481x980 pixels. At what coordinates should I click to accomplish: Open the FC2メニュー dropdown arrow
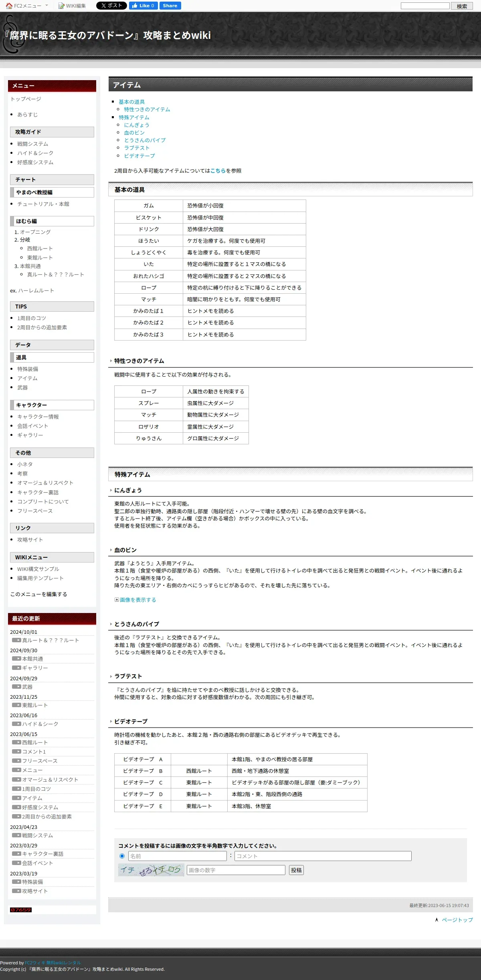[x=47, y=6]
